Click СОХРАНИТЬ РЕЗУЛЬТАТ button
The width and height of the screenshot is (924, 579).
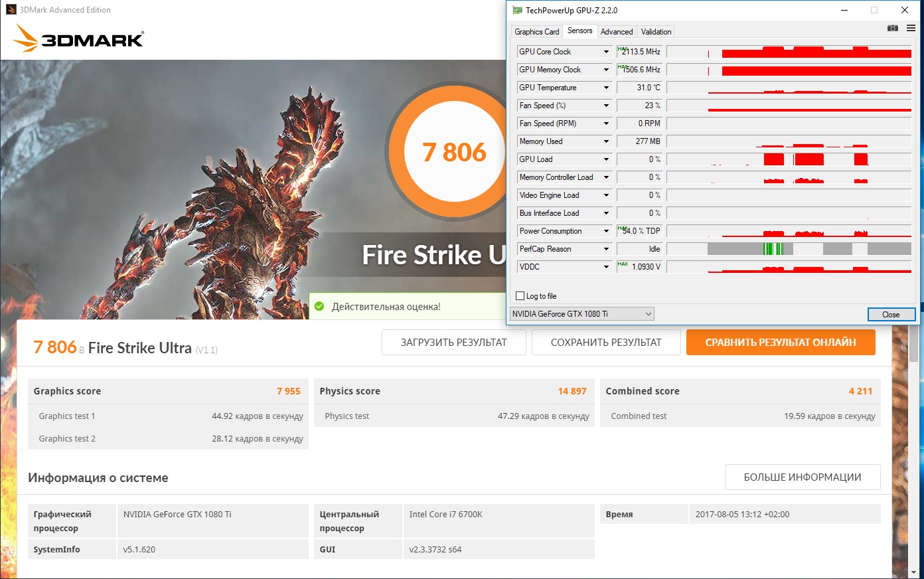pyautogui.click(x=606, y=343)
